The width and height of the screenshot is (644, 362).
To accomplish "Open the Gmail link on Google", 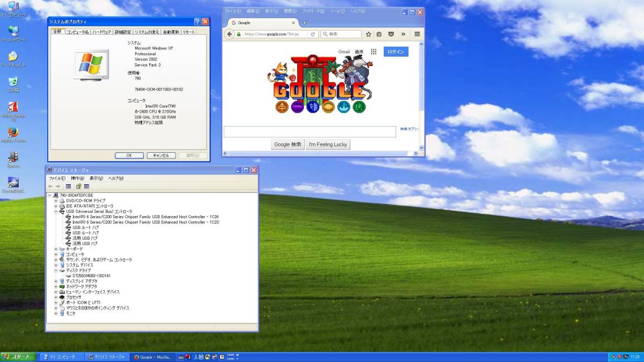I will (344, 51).
